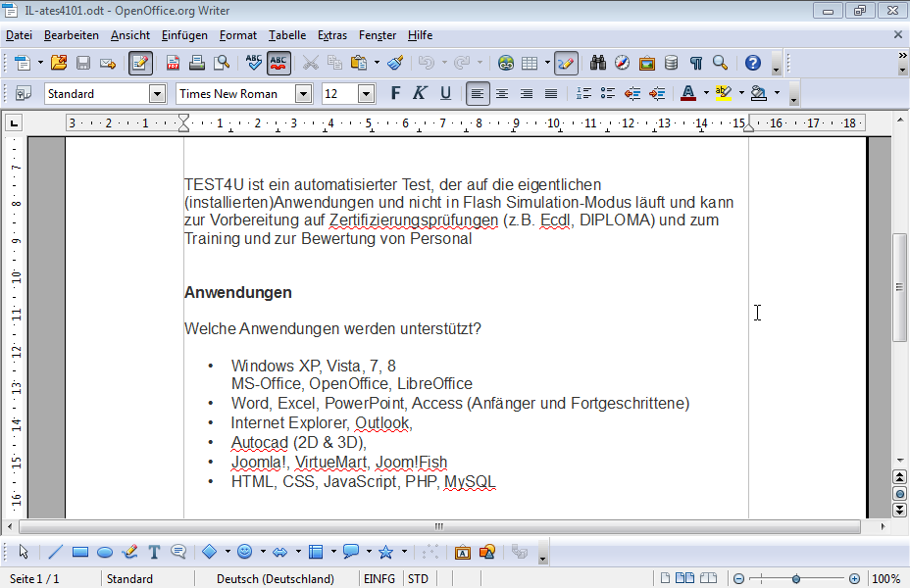This screenshot has width=910, height=588.
Task: Open the Gallery icon
Action: point(646,63)
